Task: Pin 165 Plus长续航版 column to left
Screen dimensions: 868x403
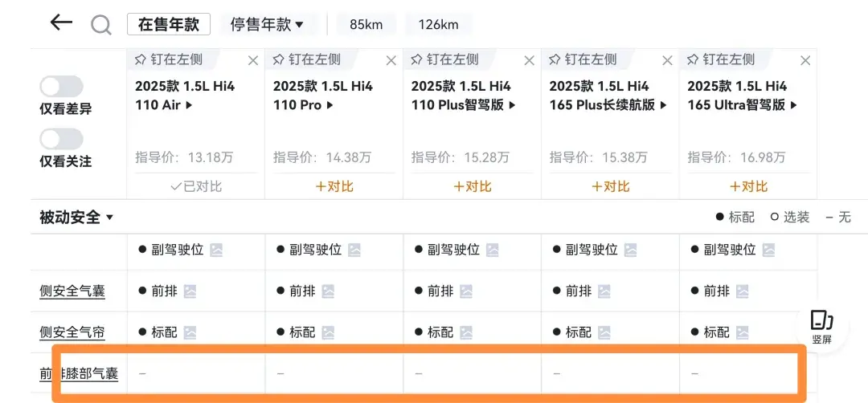Action: tap(583, 59)
